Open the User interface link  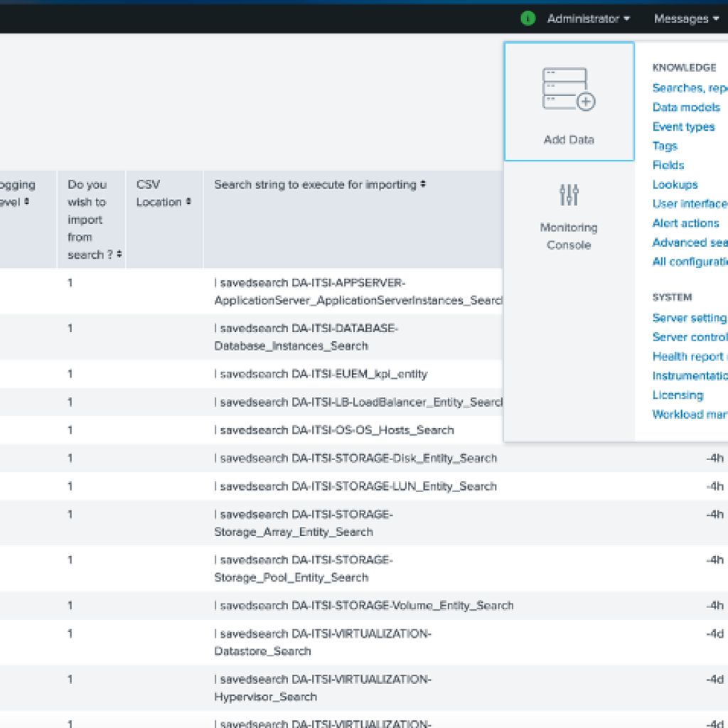(x=690, y=204)
